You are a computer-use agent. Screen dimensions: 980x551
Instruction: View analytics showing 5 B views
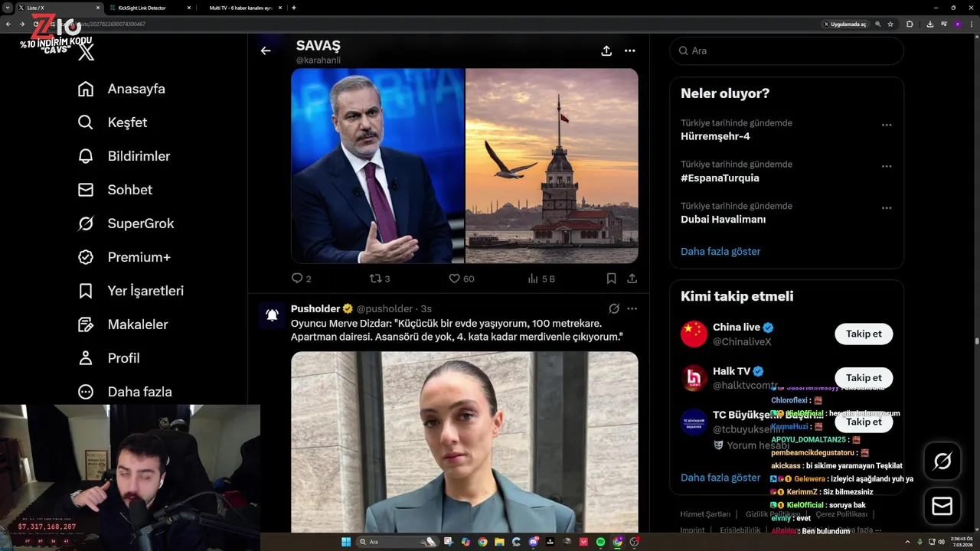pos(541,279)
